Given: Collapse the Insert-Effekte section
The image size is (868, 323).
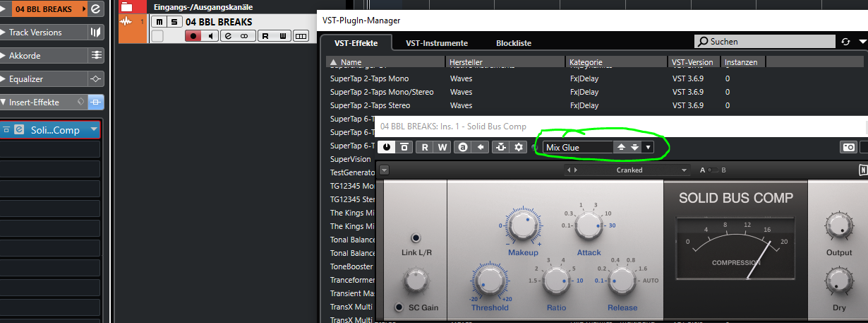Looking at the screenshot, I should click(x=4, y=102).
